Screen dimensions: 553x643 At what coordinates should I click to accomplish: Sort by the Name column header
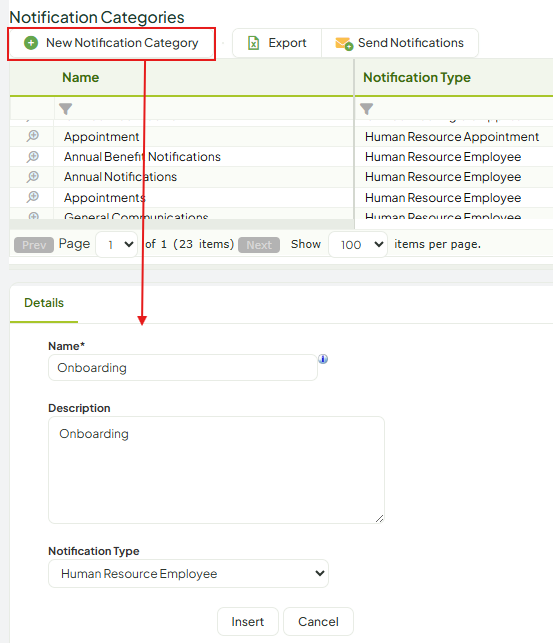(80, 78)
